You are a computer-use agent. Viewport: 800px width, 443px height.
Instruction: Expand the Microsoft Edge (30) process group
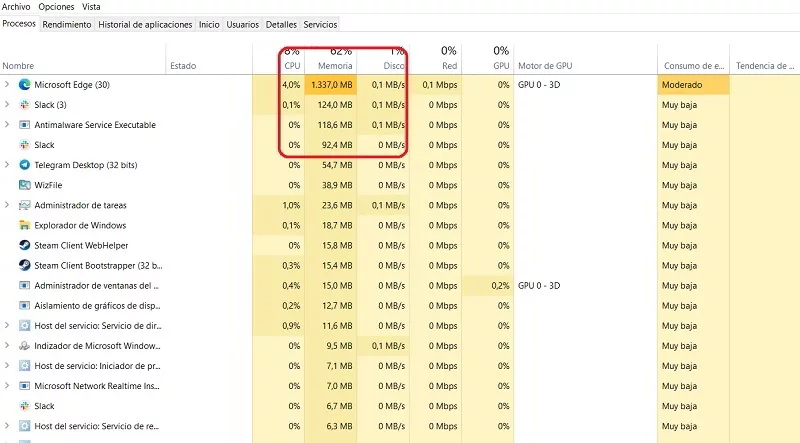(x=8, y=85)
